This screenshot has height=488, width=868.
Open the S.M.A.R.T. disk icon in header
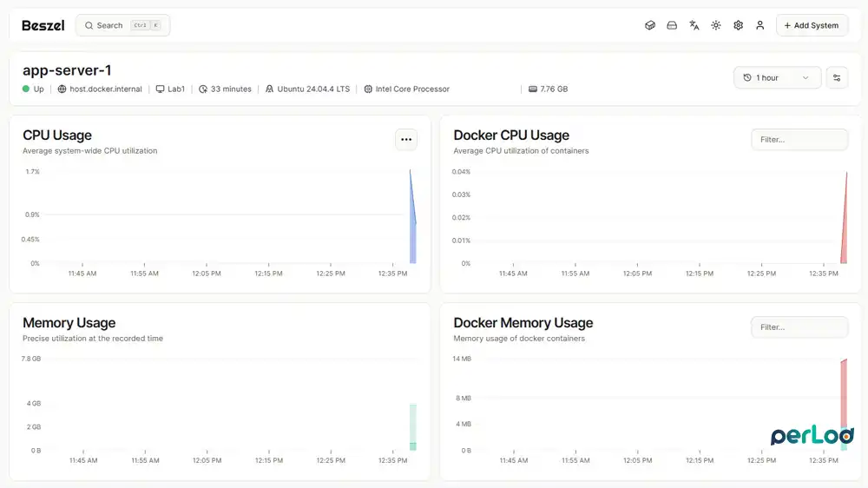(672, 25)
